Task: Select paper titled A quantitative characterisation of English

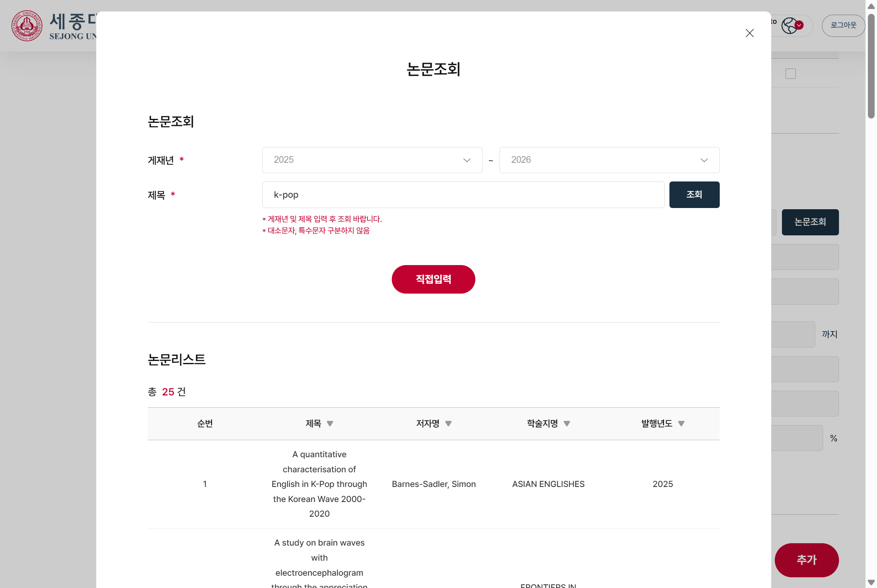Action: (x=319, y=484)
